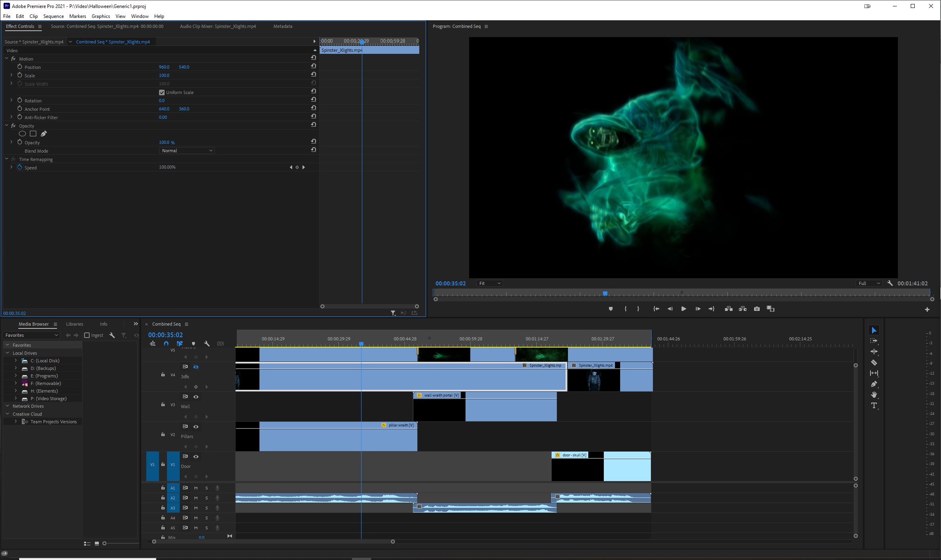
Task: Select the Razor tool
Action: point(874,363)
